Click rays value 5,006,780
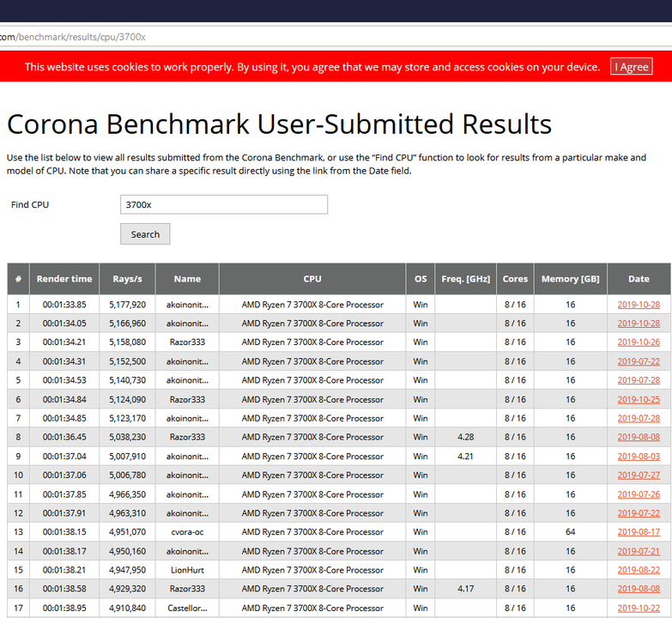The image size is (672, 618). pyautogui.click(x=127, y=476)
